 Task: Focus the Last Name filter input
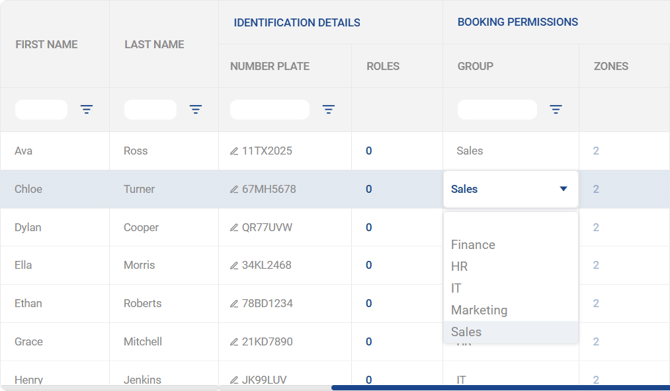(x=150, y=109)
